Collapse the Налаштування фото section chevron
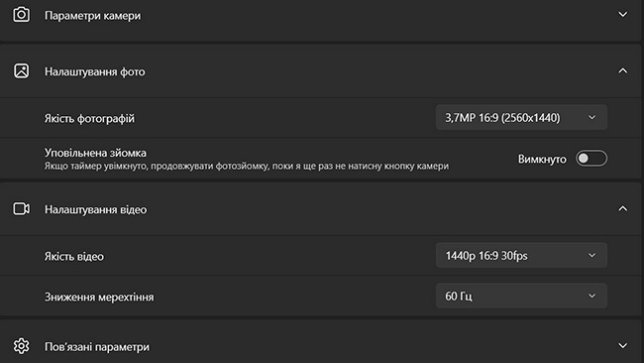Image resolution: width=644 pixels, height=363 pixels. [622, 70]
